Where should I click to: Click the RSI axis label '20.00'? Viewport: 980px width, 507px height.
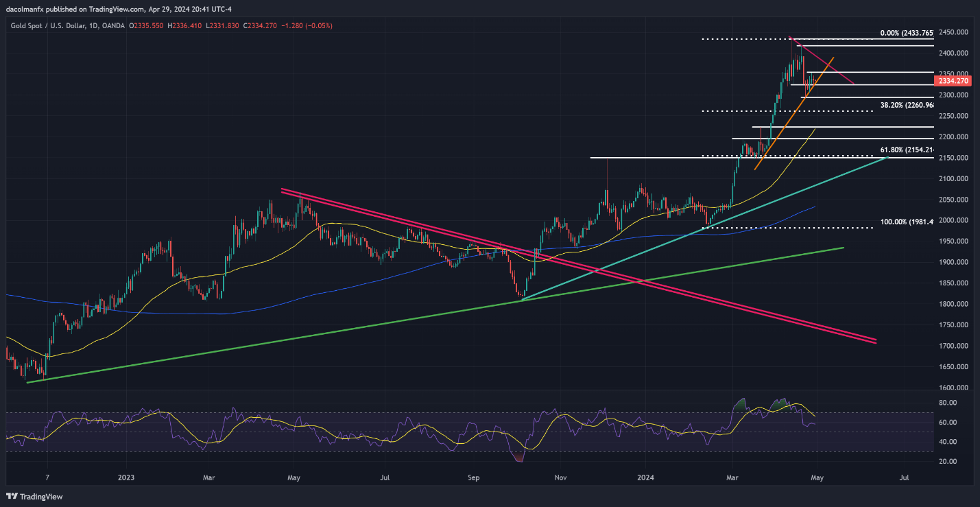pyautogui.click(x=948, y=461)
